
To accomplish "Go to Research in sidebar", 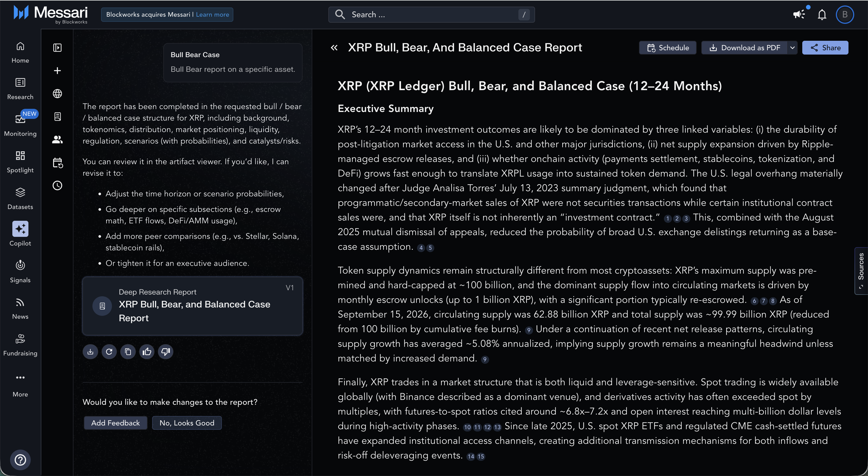I will 20,89.
